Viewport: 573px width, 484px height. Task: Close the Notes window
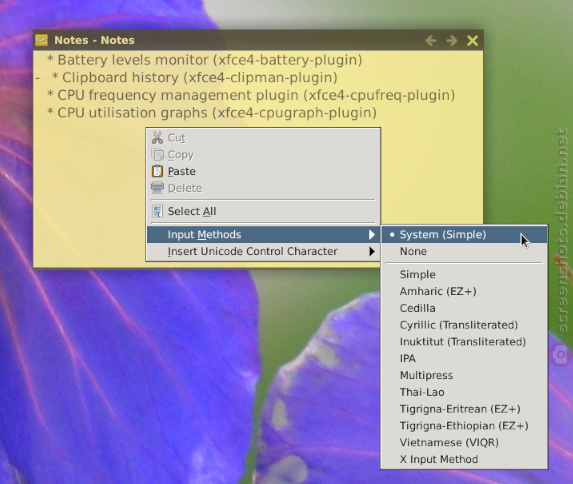(473, 40)
